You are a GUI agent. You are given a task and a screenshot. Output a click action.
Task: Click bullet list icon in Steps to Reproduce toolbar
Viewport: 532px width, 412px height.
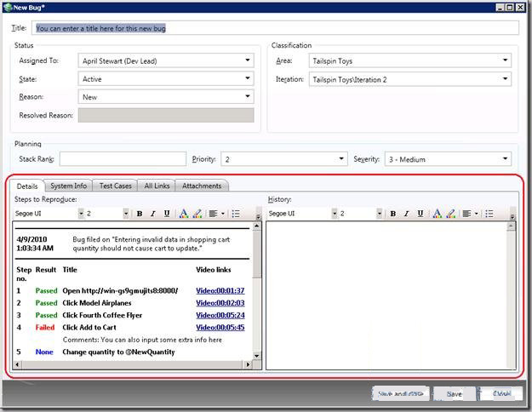pos(236,214)
